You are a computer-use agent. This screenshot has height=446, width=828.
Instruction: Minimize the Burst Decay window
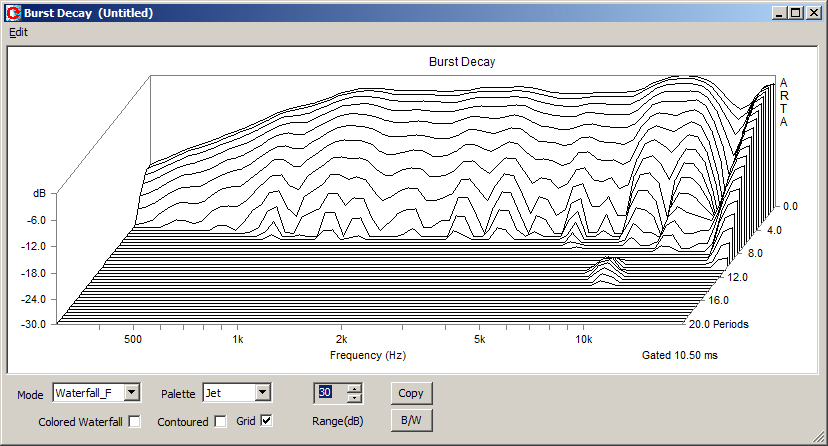(x=780, y=12)
